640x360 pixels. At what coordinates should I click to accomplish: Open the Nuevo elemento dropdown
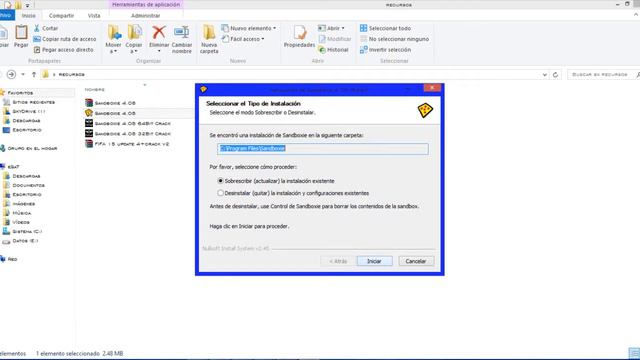249,28
